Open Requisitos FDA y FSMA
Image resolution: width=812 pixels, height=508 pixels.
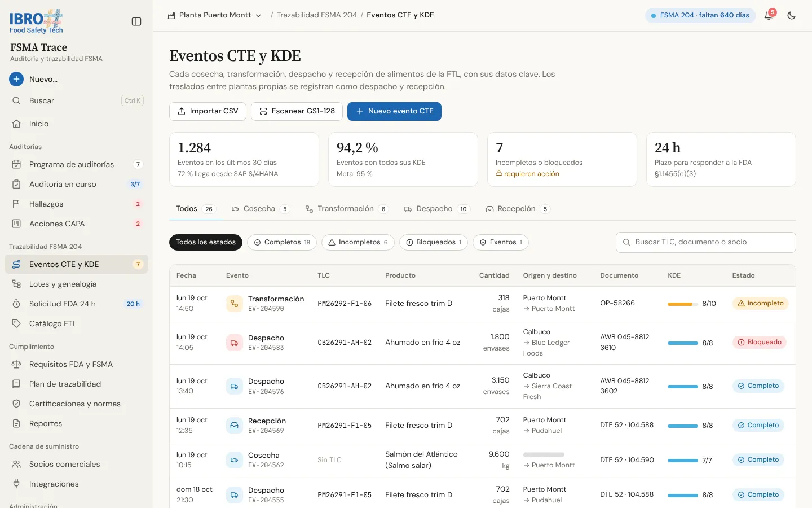(76, 364)
